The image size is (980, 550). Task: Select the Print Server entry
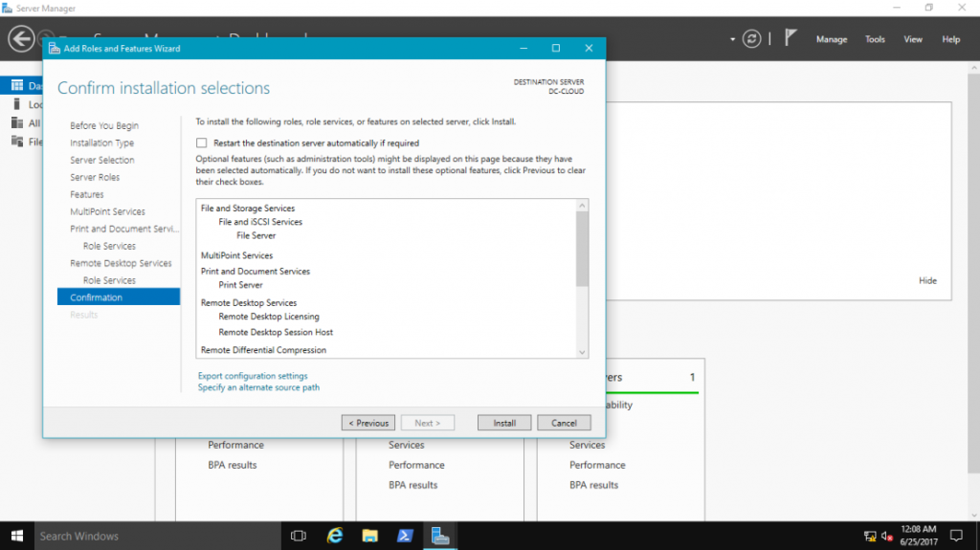[x=240, y=285]
